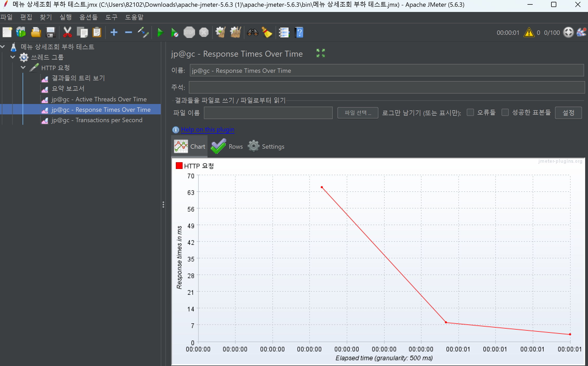This screenshot has height=366, width=588.
Task: Click the Clear All broom icon
Action: 235,32
